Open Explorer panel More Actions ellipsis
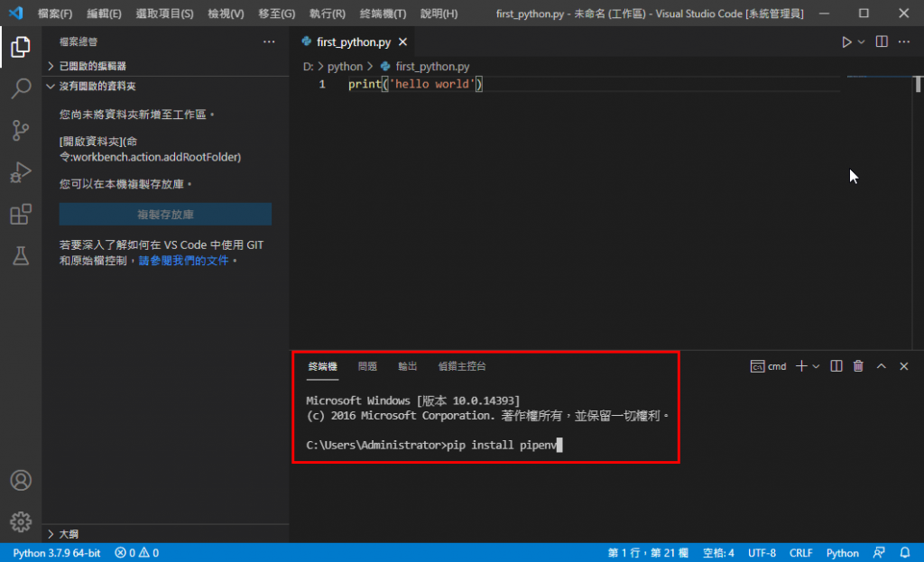 [269, 41]
